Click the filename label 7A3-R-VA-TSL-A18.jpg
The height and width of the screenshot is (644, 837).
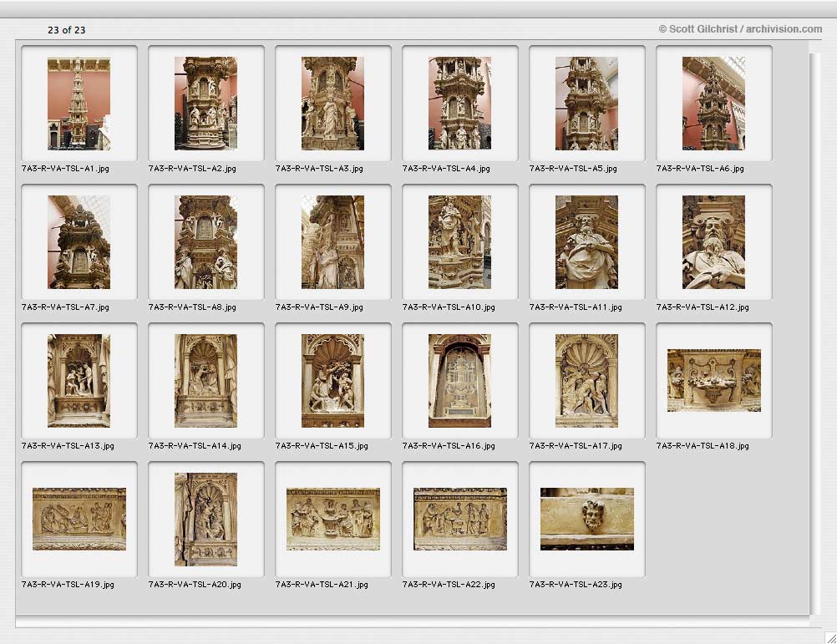click(703, 446)
